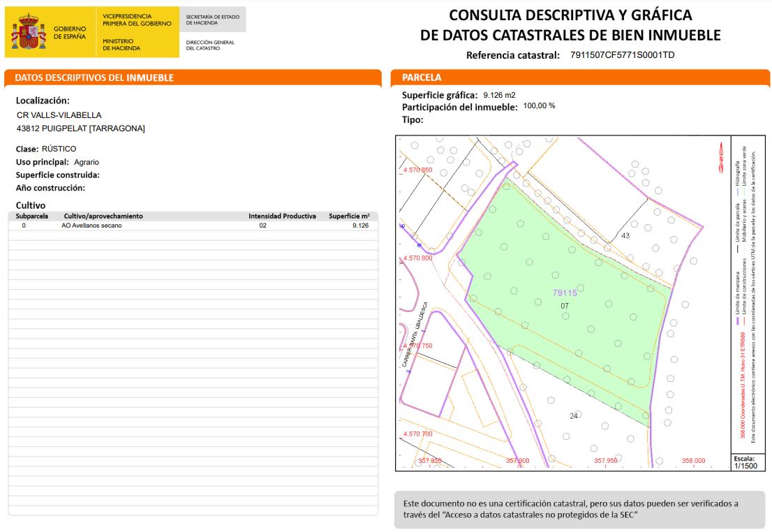Click the class value 'RÚSTICO'
The image size is (772, 532).
pos(59,149)
